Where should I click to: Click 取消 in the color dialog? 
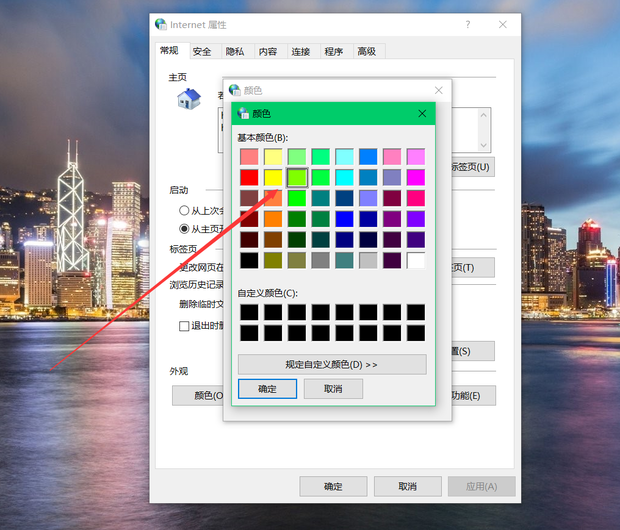[x=333, y=389]
